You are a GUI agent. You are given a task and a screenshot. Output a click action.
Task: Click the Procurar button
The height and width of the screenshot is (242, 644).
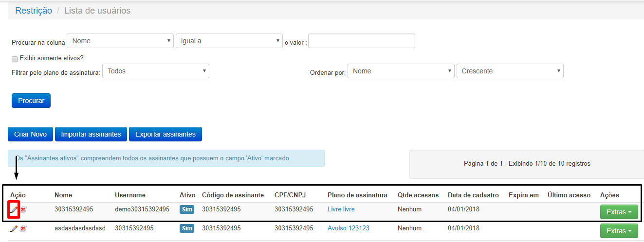click(31, 101)
